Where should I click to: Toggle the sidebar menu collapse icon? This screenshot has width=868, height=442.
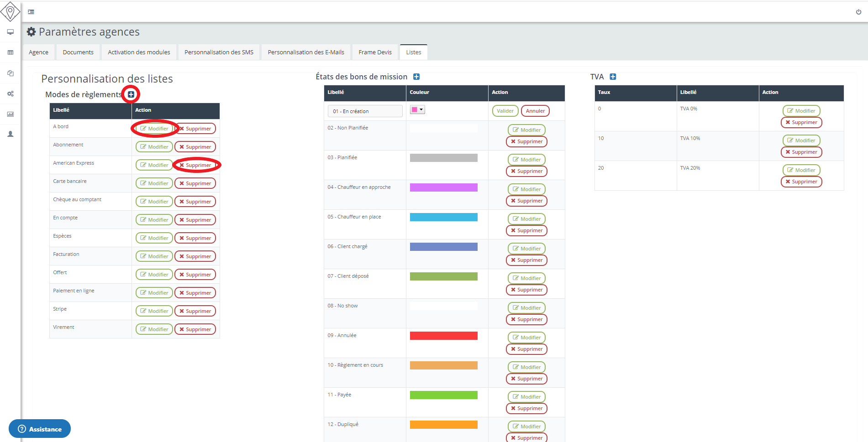[x=31, y=12]
